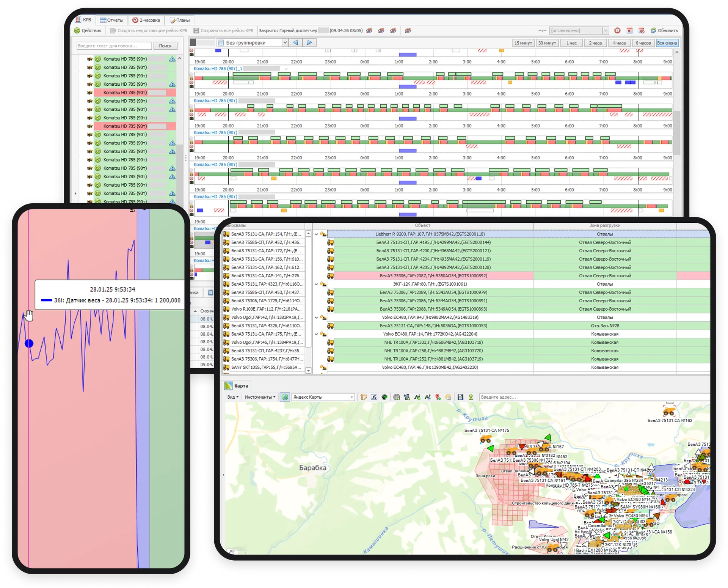This screenshot has width=728, height=588.
Task: Click the truck icon of БелАЗ 75585-СП ГАР:452
Action: pos(226,242)
